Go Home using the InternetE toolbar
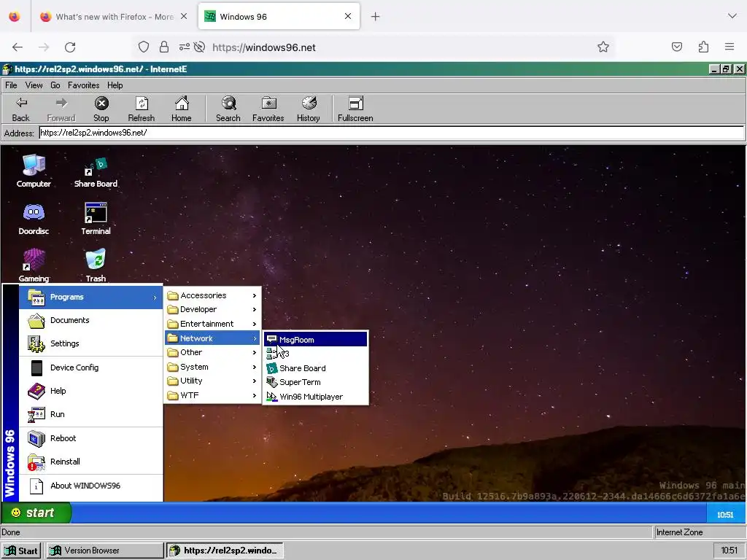The width and height of the screenshot is (747, 560). click(x=182, y=109)
